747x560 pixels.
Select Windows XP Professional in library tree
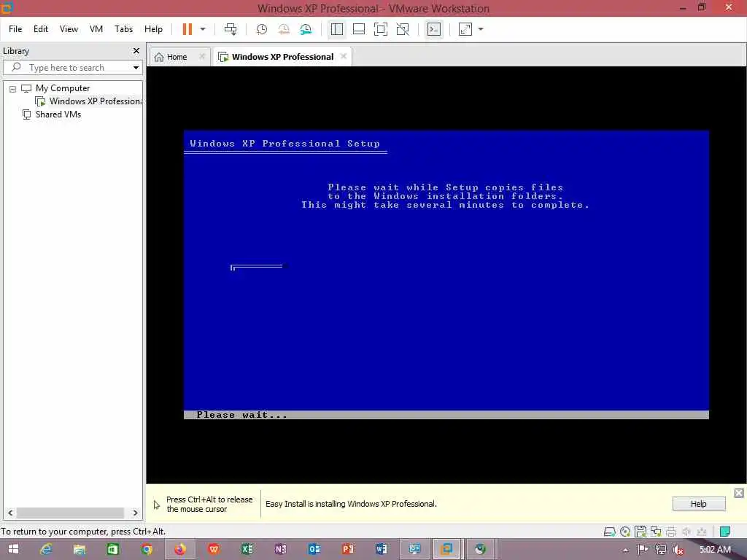click(x=89, y=101)
